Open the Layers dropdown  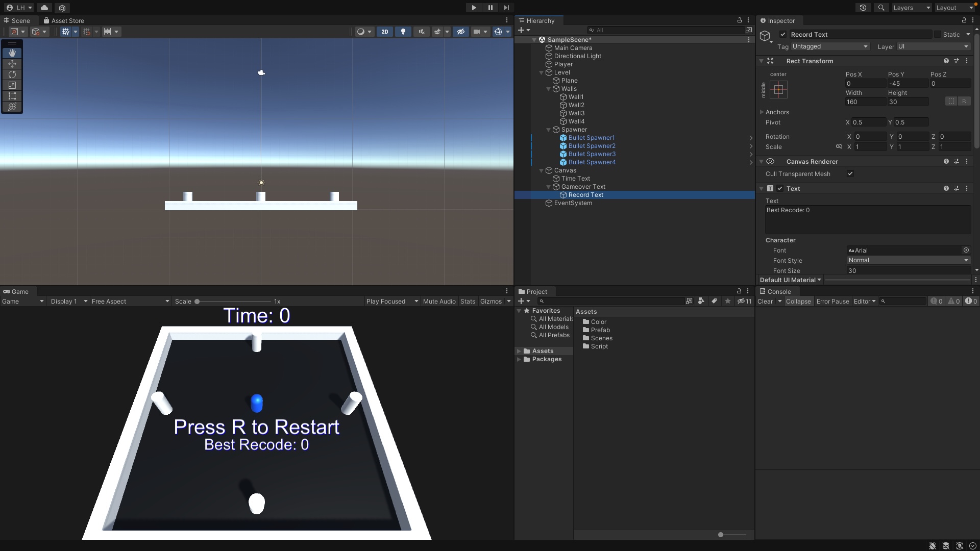[x=912, y=8]
